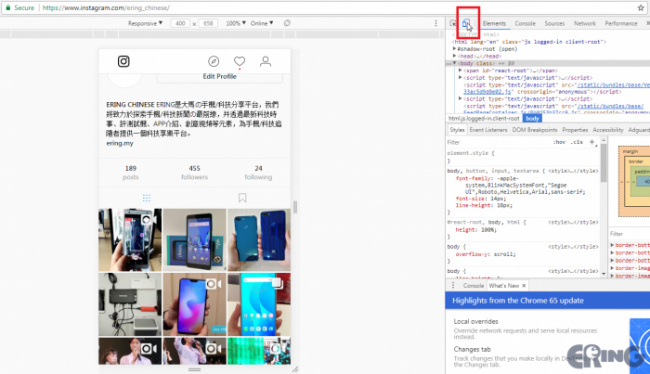Image resolution: width=650 pixels, height=374 pixels.
Task: Click the browser address bar URL
Action: point(106,8)
